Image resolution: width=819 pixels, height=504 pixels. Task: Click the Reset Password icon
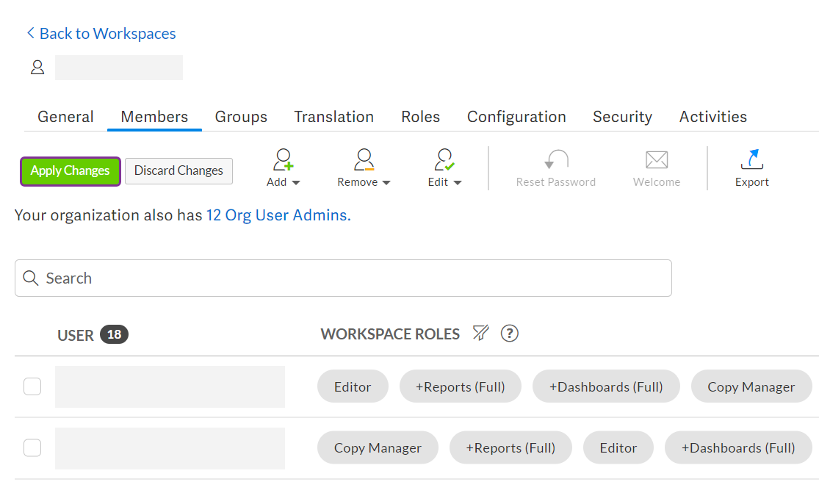pyautogui.click(x=556, y=160)
